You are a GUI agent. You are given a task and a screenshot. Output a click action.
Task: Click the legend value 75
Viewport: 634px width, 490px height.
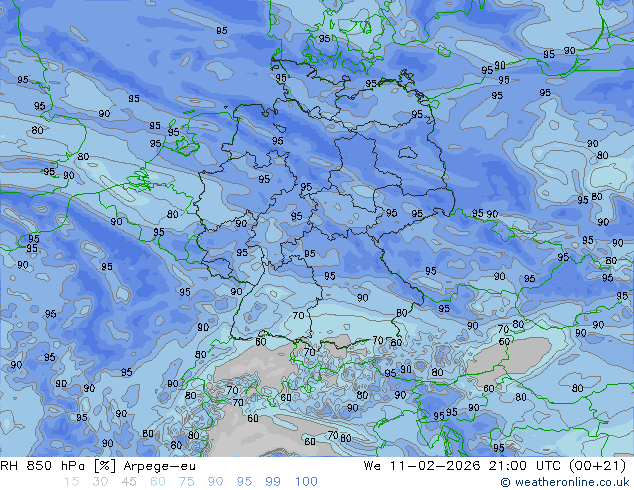(186, 482)
